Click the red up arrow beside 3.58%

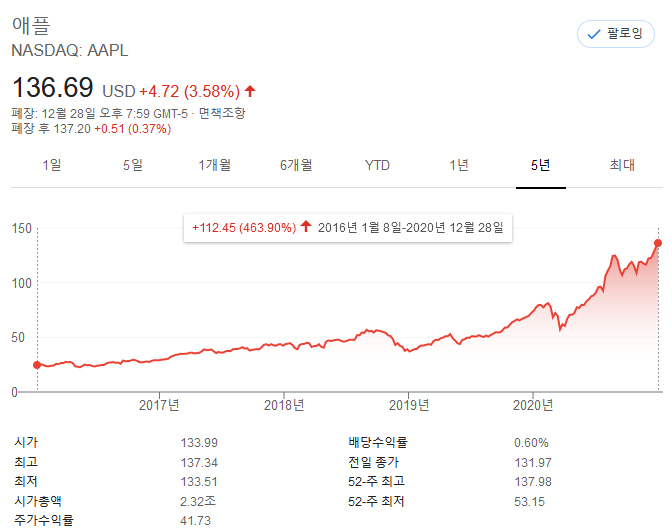[250, 91]
